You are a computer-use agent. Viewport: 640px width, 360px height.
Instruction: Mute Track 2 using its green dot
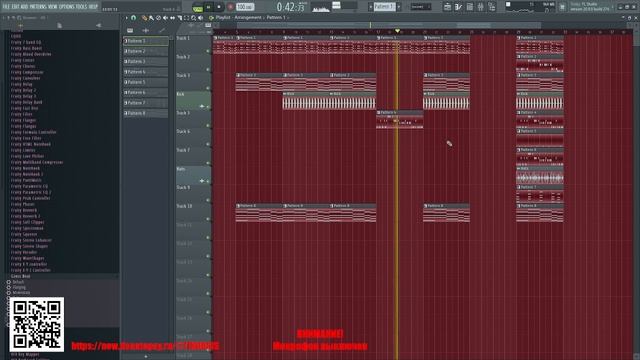coord(208,70)
